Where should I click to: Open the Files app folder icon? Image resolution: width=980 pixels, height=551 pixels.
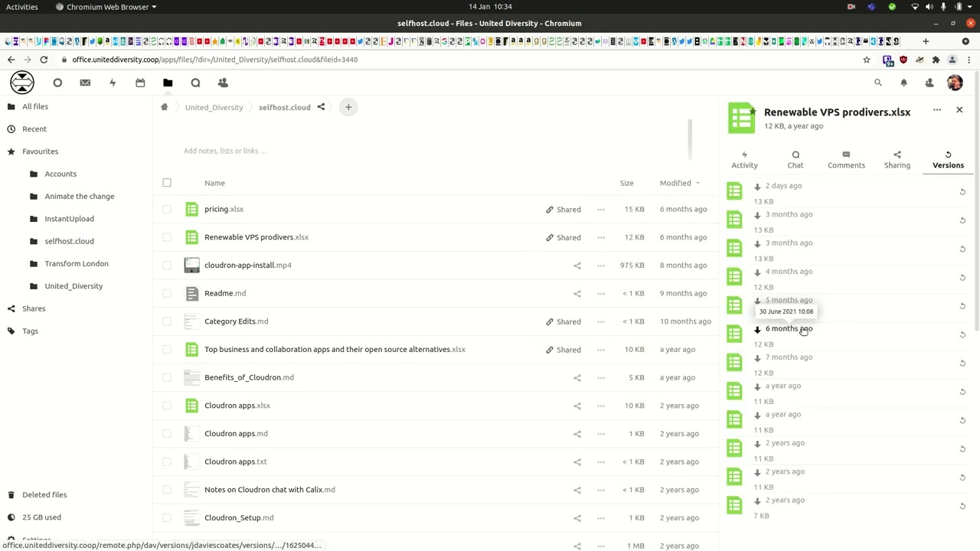[x=168, y=83]
